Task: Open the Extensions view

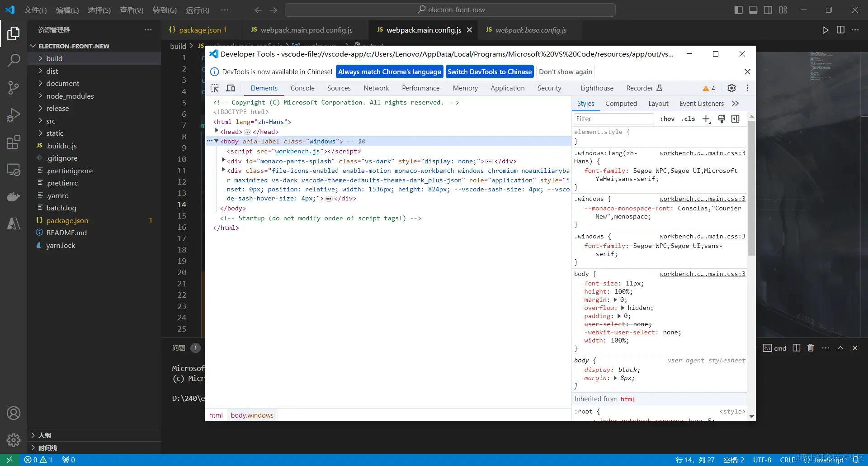Action: pyautogui.click(x=14, y=142)
